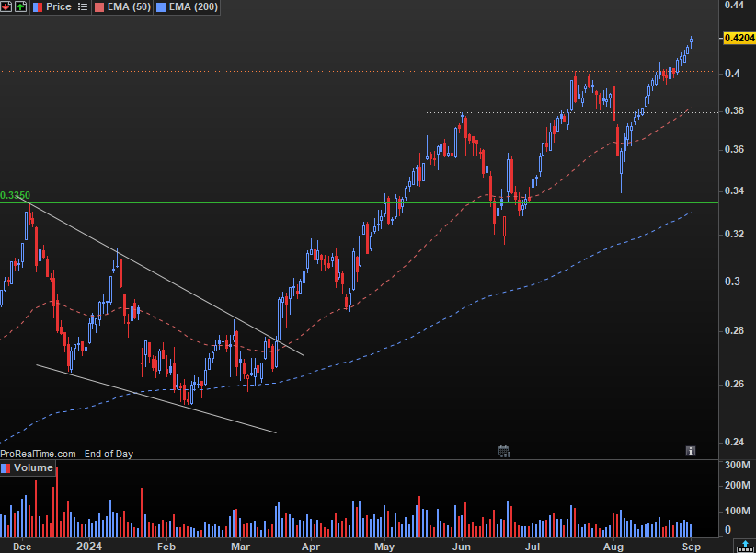Click the Apr label on time axis
The height and width of the screenshot is (553, 756).
pos(311,547)
